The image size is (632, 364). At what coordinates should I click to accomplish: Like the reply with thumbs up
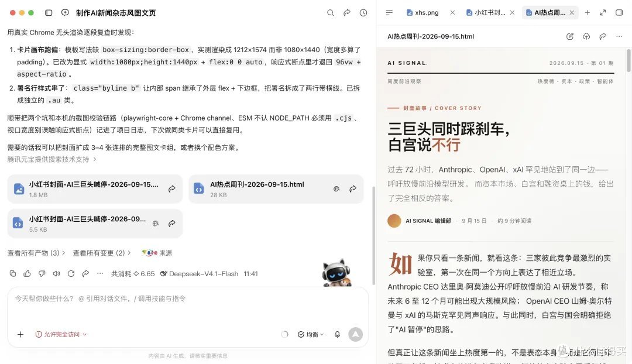click(x=28, y=274)
